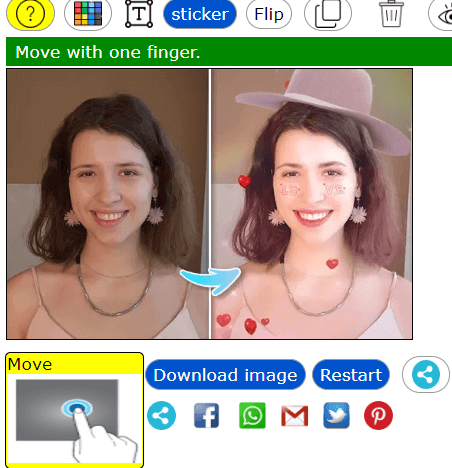
Task: Duplicate using the copy icon
Action: pyautogui.click(x=328, y=14)
